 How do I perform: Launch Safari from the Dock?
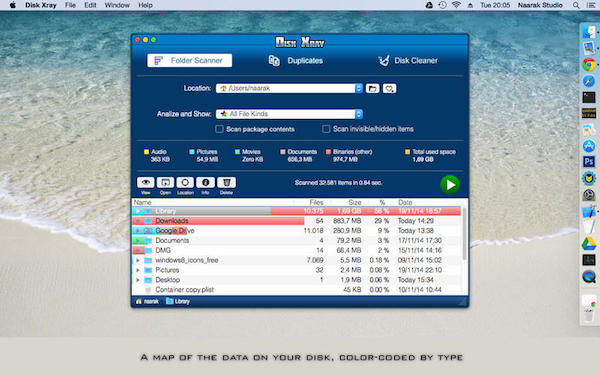point(589,81)
